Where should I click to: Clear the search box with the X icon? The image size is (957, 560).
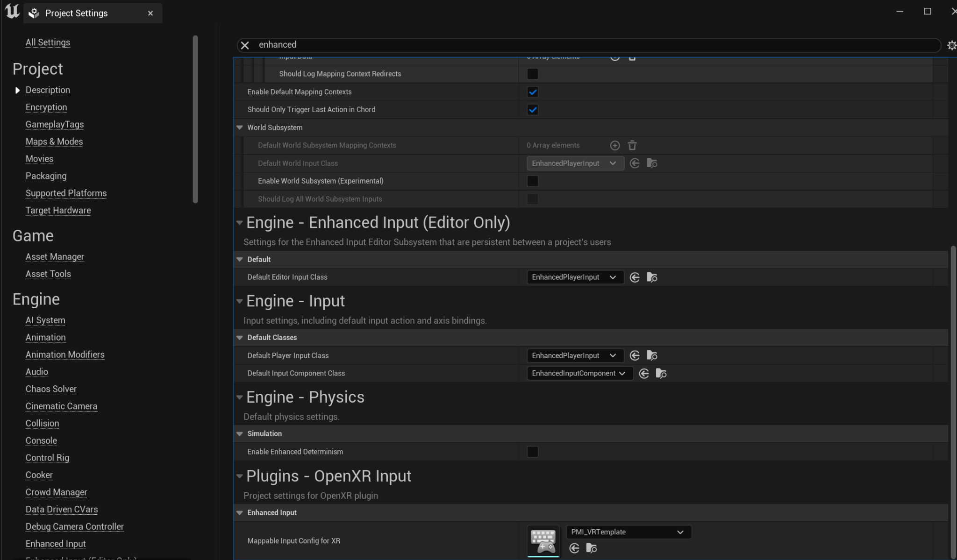tap(245, 45)
